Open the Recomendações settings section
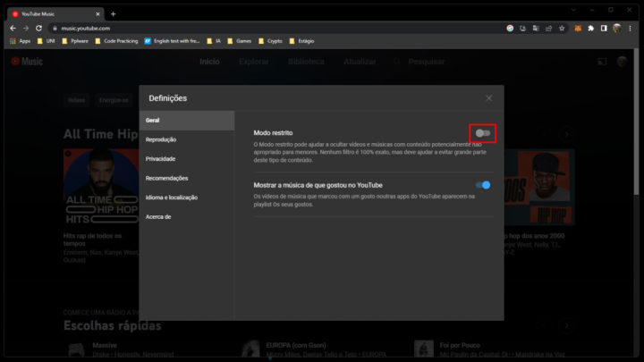Image resolution: width=644 pixels, height=362 pixels. click(x=187, y=178)
